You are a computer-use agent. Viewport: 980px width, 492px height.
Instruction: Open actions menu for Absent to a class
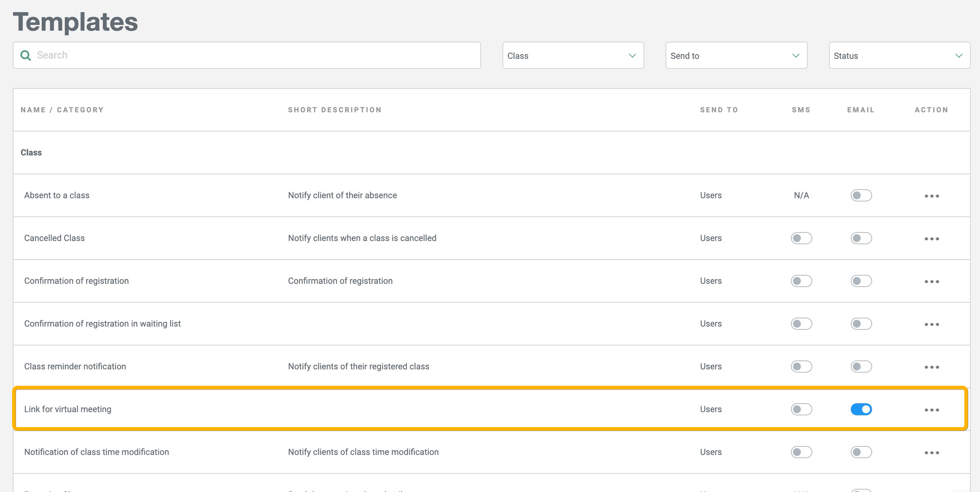931,196
